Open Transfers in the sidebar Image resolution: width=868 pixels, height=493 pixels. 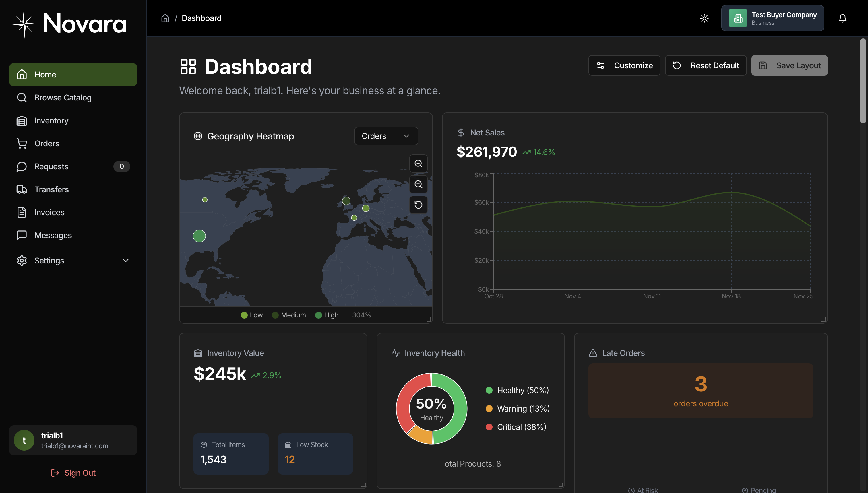click(x=73, y=189)
